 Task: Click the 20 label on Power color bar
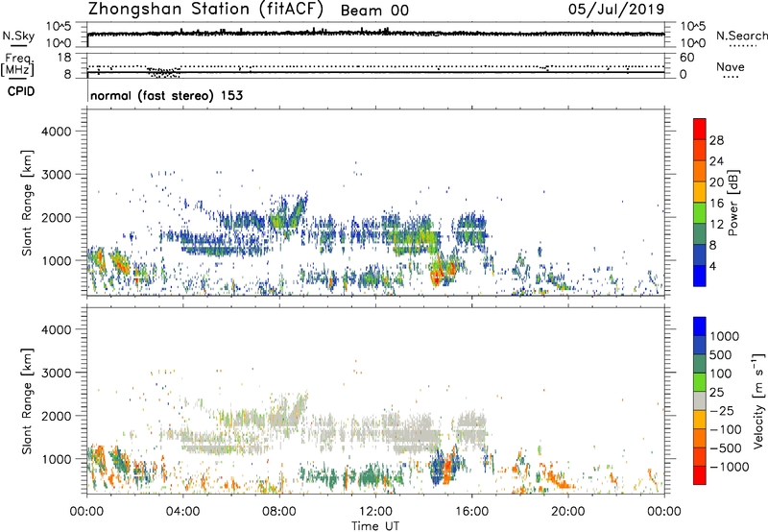click(x=716, y=182)
